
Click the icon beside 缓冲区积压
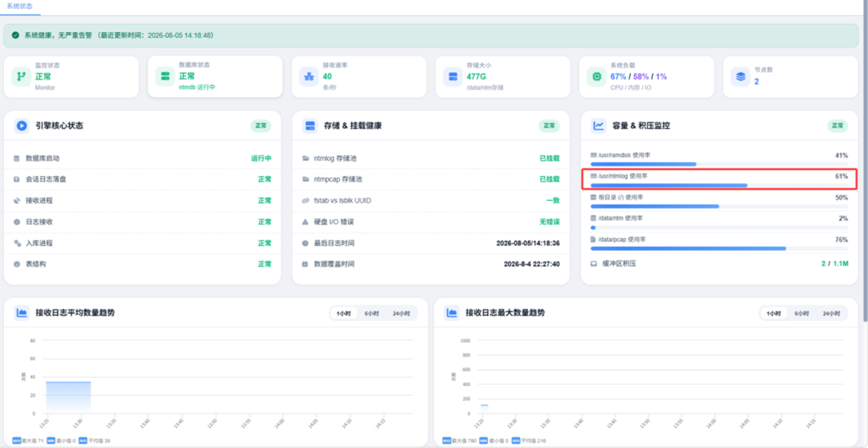pos(594,264)
